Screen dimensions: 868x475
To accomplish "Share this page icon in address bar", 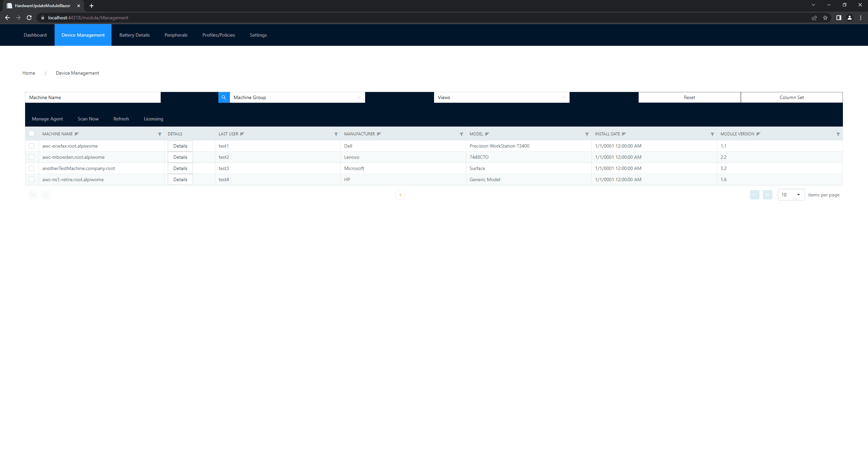I will coord(814,18).
